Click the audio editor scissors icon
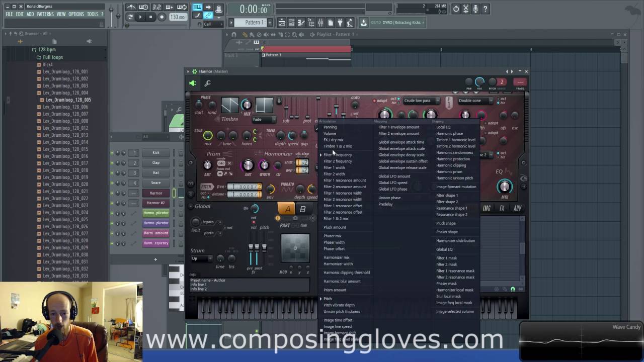Viewport: 644px width, 362px height. (466, 9)
